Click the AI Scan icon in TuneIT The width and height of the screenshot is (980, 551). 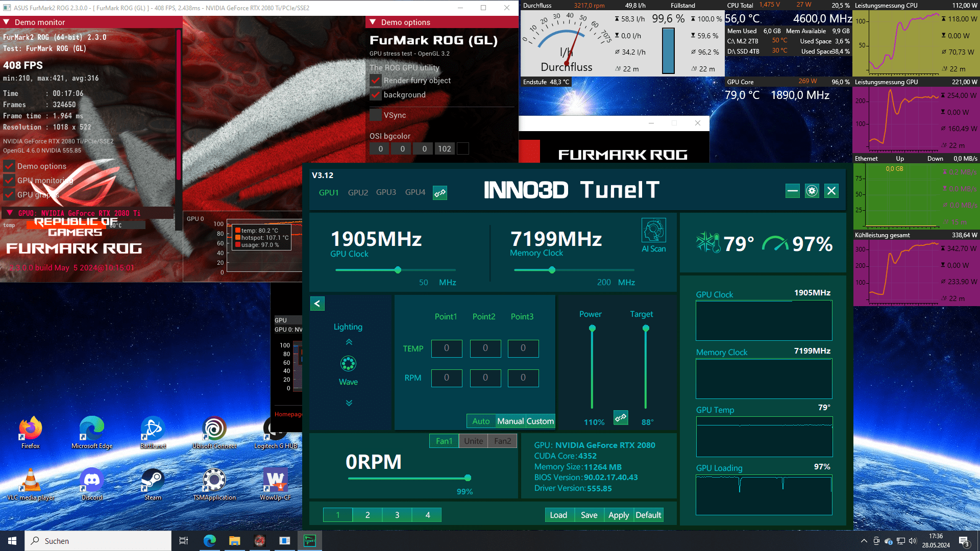[653, 230]
